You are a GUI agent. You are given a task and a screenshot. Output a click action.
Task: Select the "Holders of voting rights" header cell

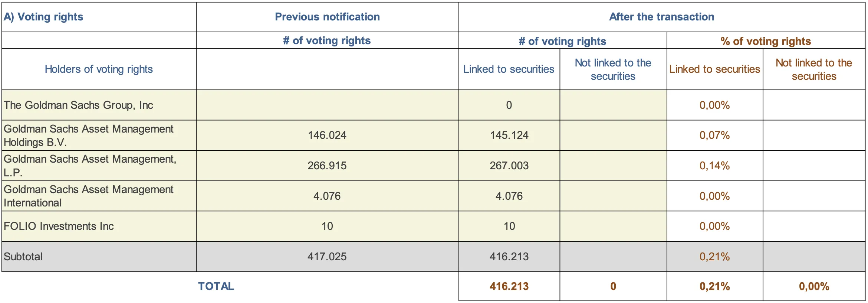point(99,69)
